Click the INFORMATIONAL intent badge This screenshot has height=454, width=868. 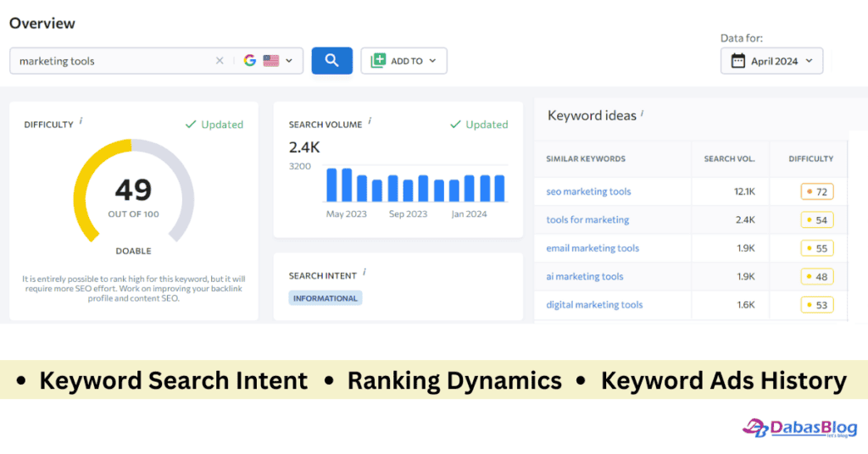click(x=325, y=298)
